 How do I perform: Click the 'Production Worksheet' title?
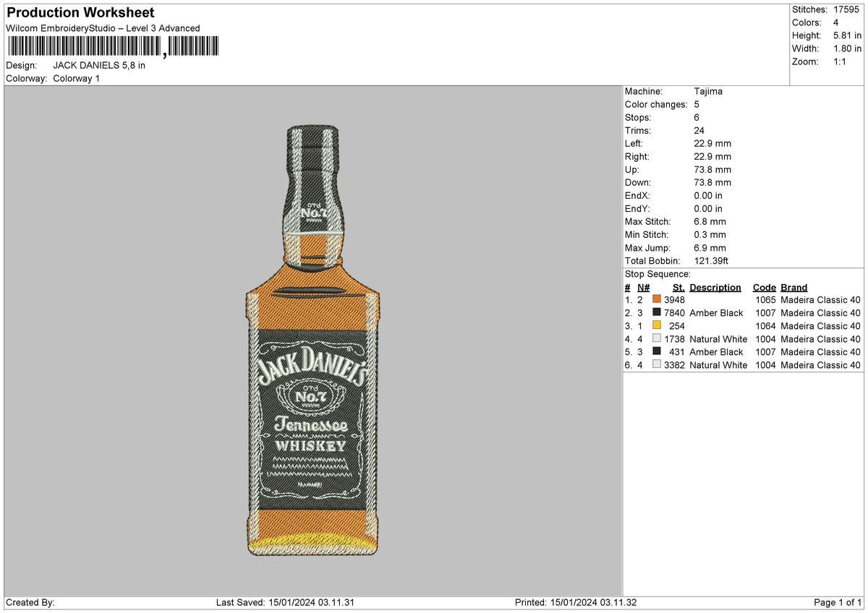coord(80,13)
